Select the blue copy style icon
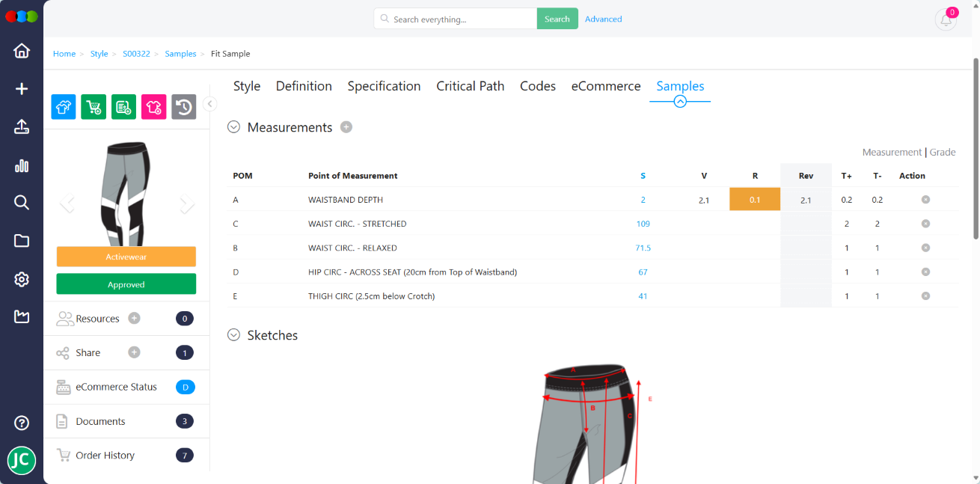 tap(64, 107)
